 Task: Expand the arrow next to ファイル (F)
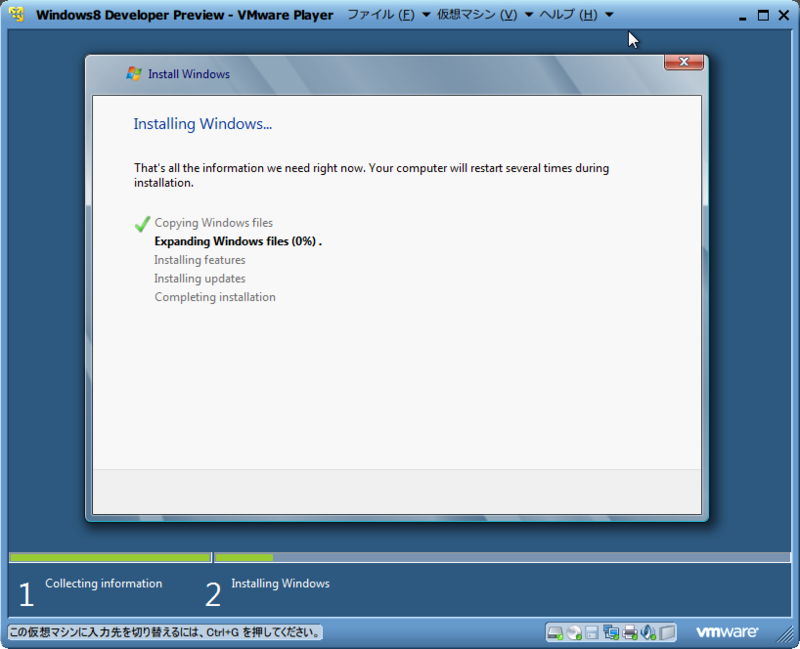click(x=426, y=15)
